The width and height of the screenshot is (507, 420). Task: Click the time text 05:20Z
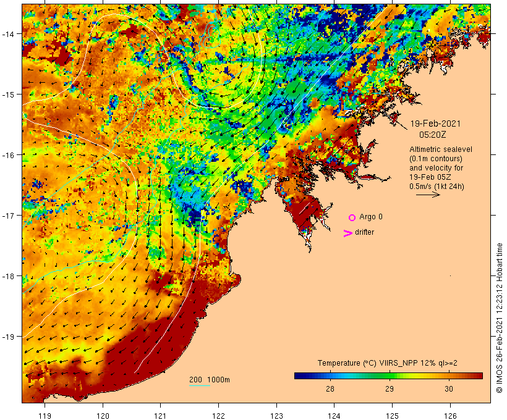433,135
